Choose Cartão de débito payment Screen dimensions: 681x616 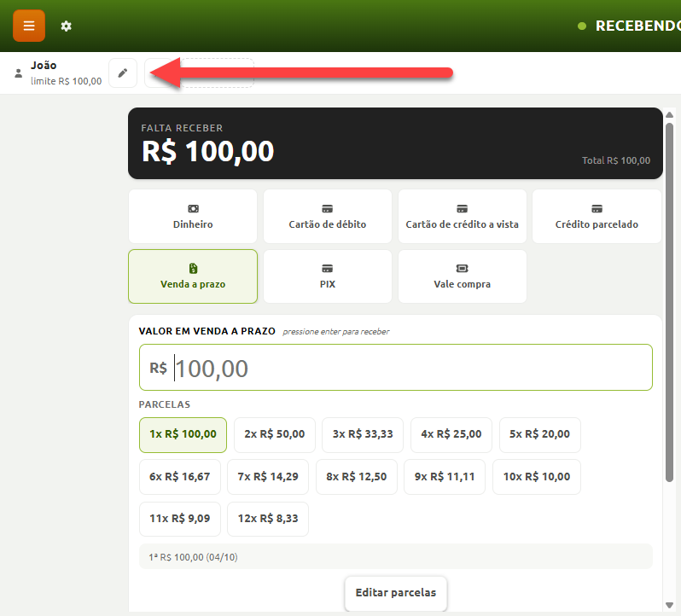pyautogui.click(x=328, y=216)
